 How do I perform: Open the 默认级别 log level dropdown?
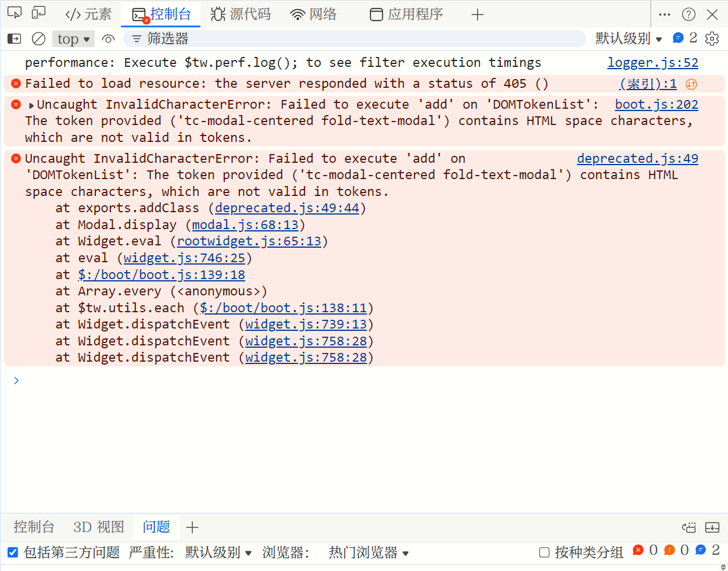629,39
